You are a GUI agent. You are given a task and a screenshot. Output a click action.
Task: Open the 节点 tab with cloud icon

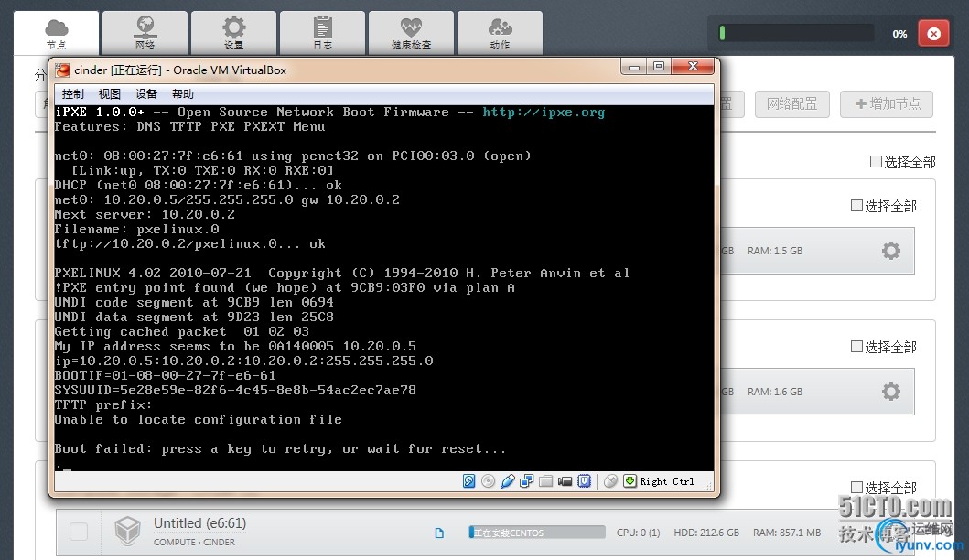point(56,33)
